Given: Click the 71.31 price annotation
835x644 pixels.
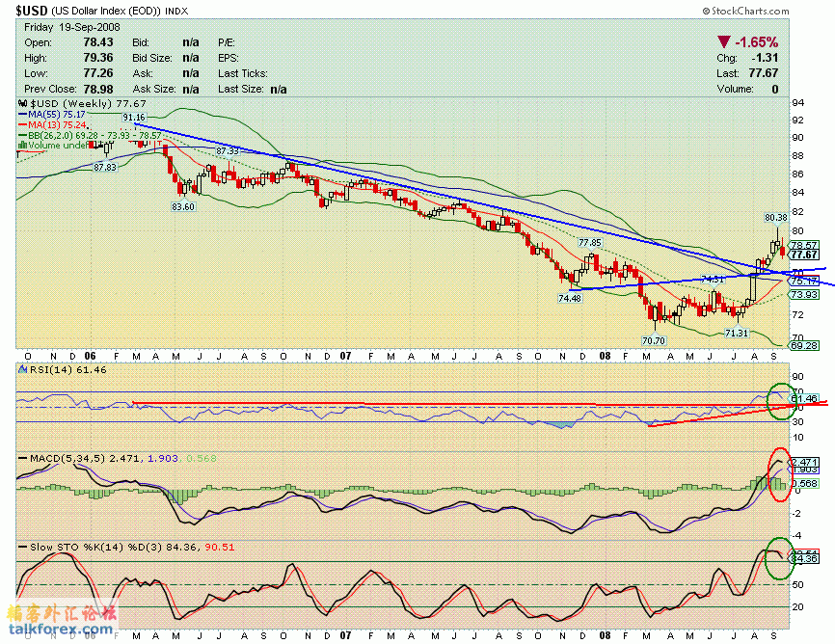Looking at the screenshot, I should (x=737, y=334).
